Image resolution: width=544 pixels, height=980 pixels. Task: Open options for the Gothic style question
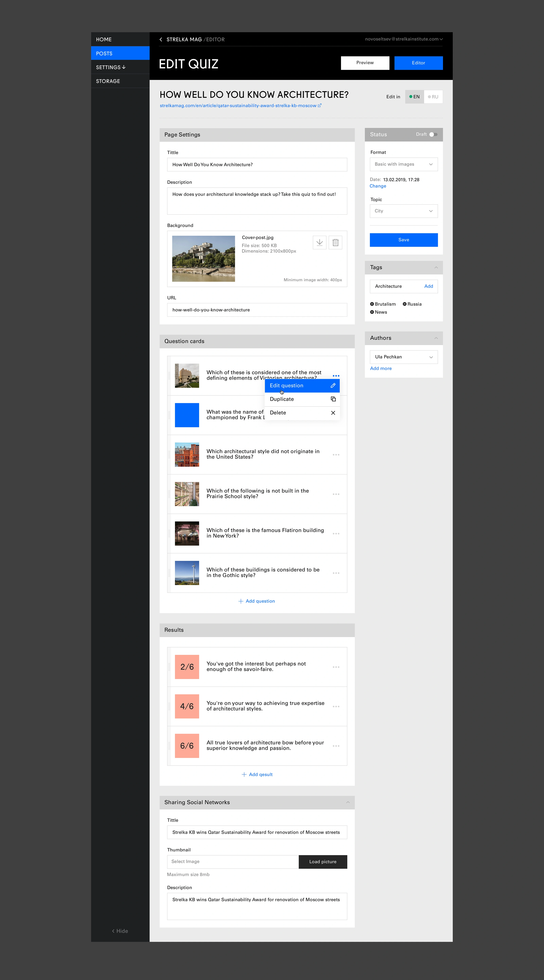[x=336, y=573]
